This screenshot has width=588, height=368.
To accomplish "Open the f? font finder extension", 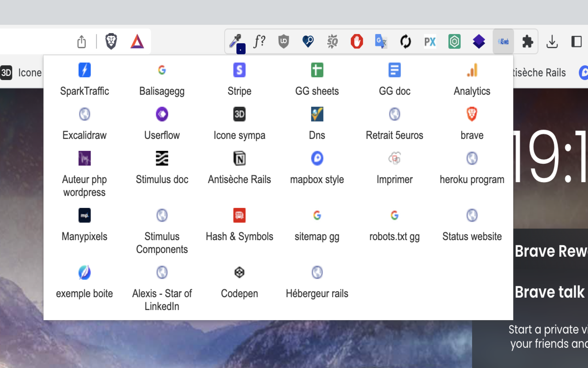I will click(x=260, y=41).
